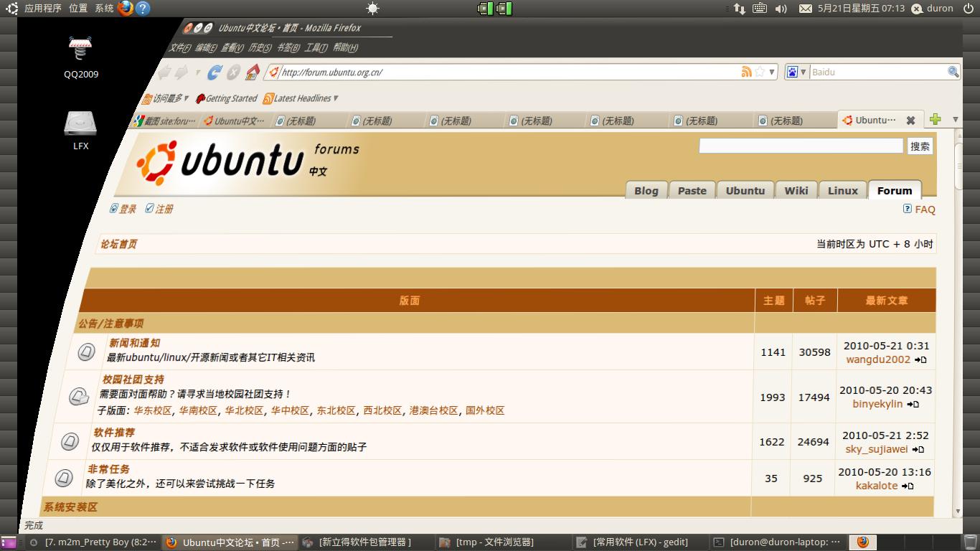
Task: Open the 书签 menu in Firefox
Action: 288,48
